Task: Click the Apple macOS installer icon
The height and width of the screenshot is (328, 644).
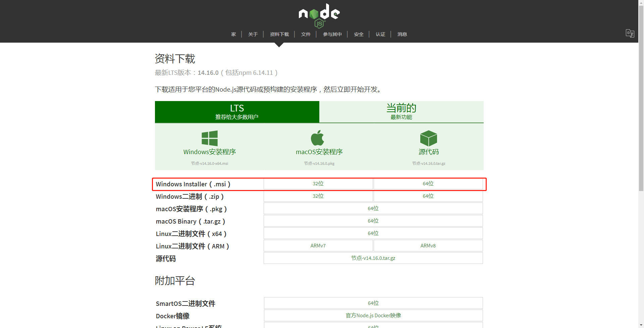Action: [x=317, y=138]
